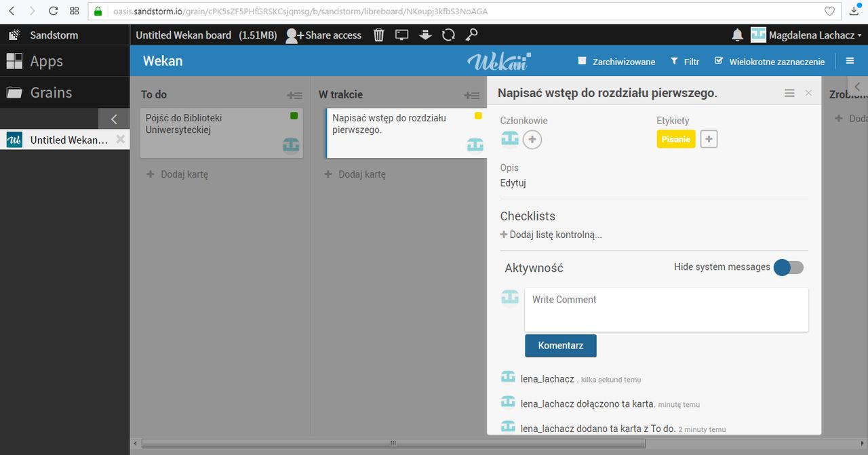Edit card title in detail pane
868x455 pixels.
click(608, 93)
